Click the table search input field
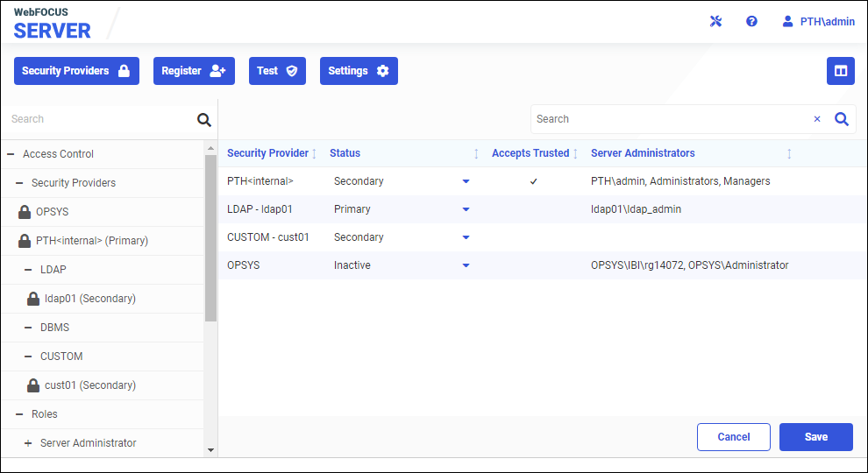Viewport: 868px width, 473px height. click(x=670, y=119)
